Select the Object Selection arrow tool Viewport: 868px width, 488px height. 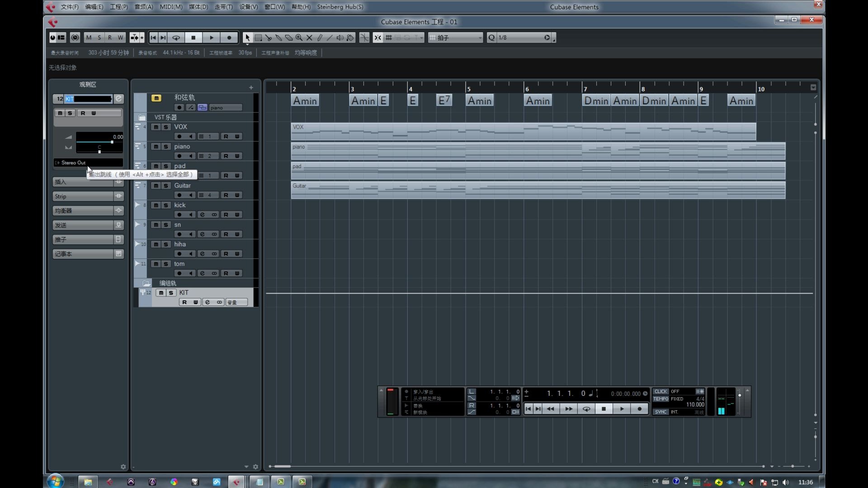coord(247,38)
